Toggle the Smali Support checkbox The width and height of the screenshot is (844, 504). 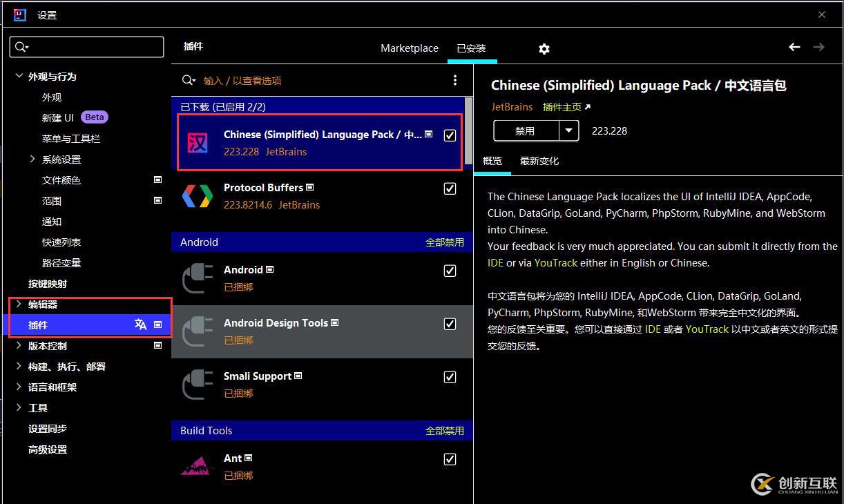point(450,377)
